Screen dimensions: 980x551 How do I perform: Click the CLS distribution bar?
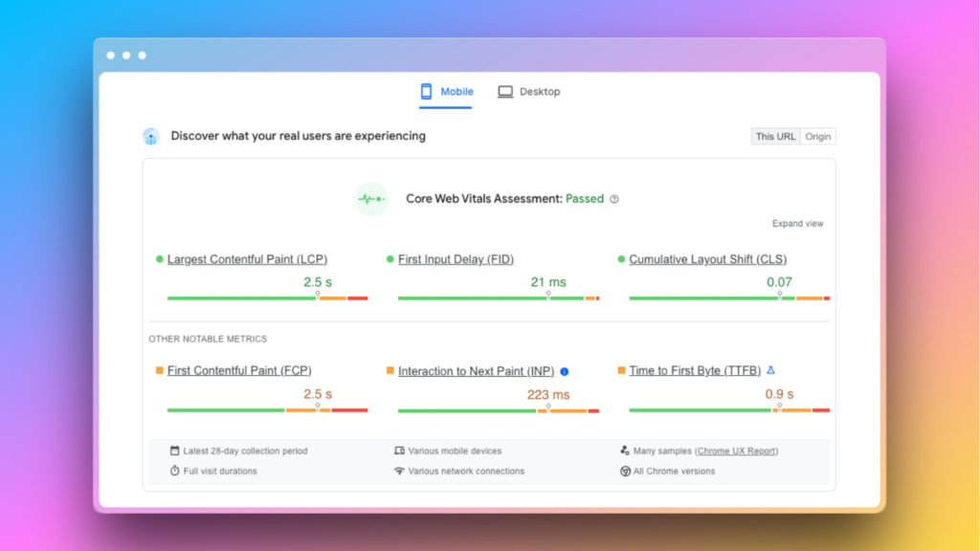(x=729, y=298)
